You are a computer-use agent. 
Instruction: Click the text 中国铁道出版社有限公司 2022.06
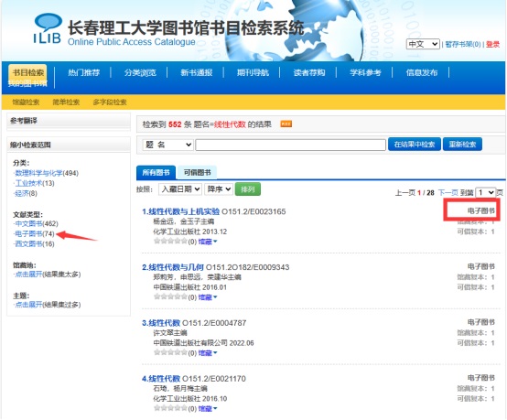pyautogui.click(x=203, y=343)
